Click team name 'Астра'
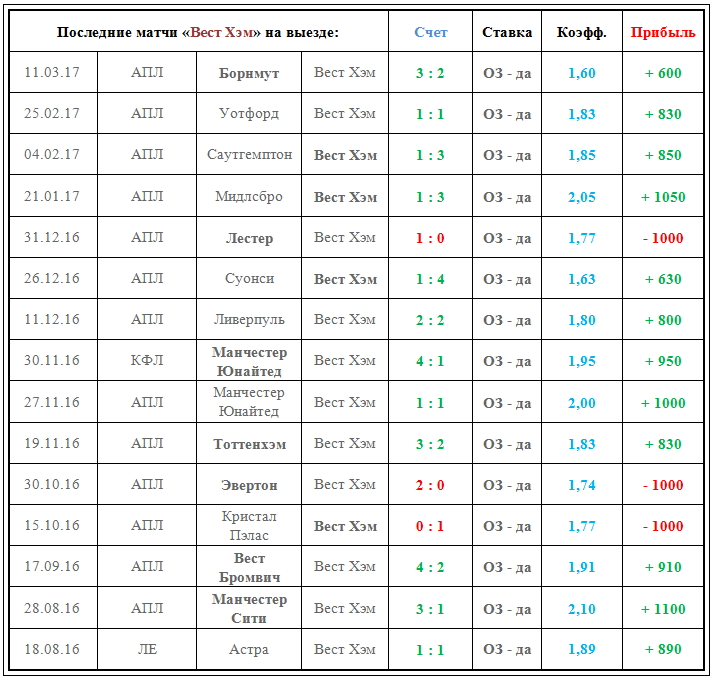 (x=249, y=649)
